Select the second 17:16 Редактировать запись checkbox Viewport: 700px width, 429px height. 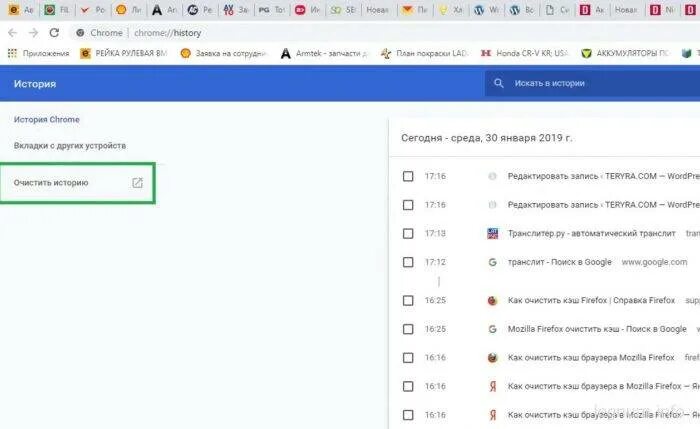click(408, 205)
